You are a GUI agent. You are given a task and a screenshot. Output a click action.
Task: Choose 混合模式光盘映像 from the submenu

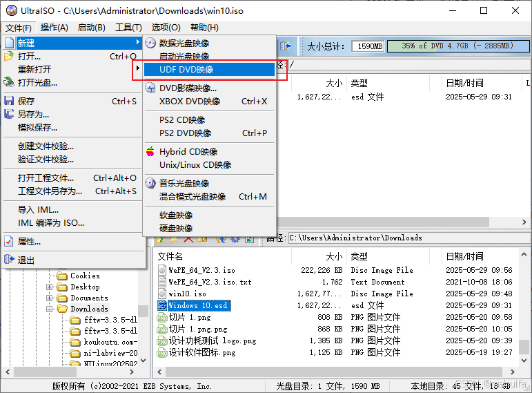point(209,196)
